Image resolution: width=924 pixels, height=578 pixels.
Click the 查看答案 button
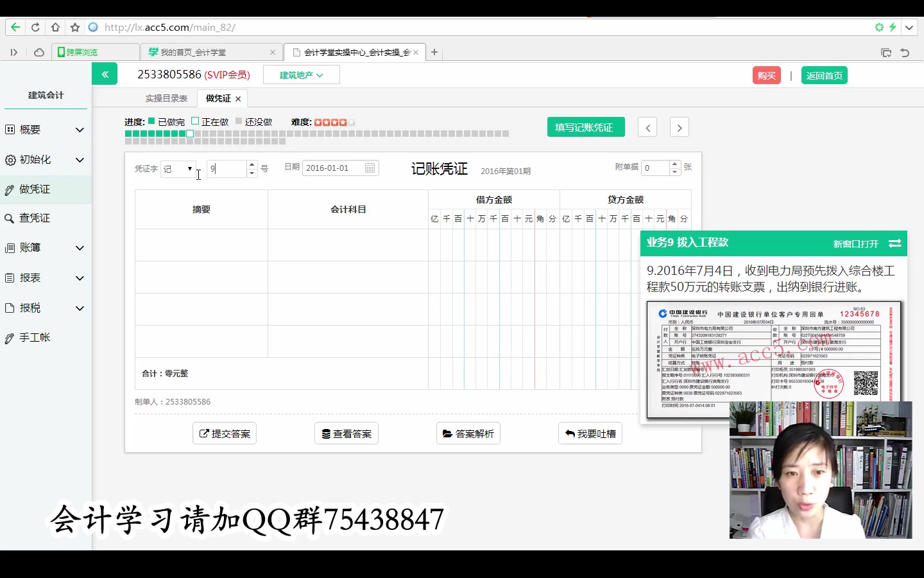click(x=346, y=433)
